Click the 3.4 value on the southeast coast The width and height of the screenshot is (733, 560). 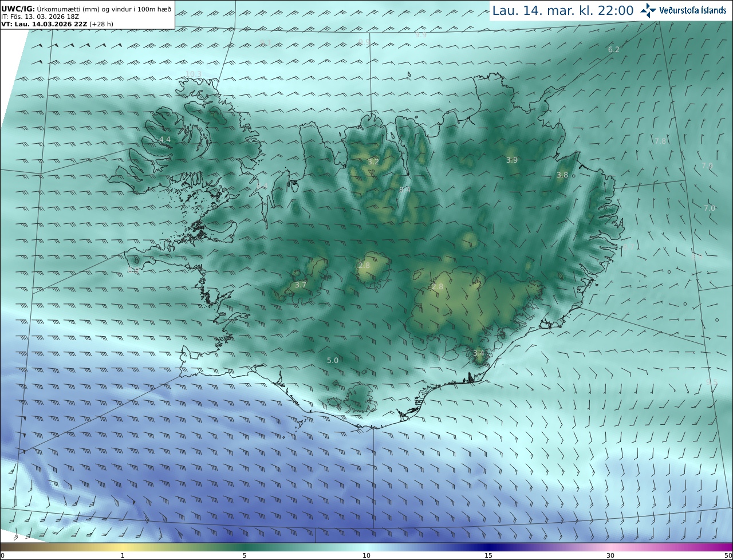pos(479,353)
